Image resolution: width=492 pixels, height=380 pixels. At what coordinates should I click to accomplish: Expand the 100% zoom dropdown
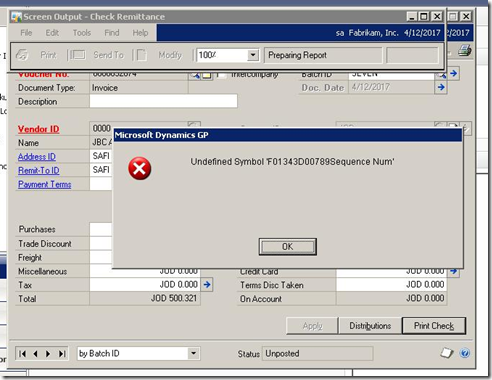coord(253,55)
